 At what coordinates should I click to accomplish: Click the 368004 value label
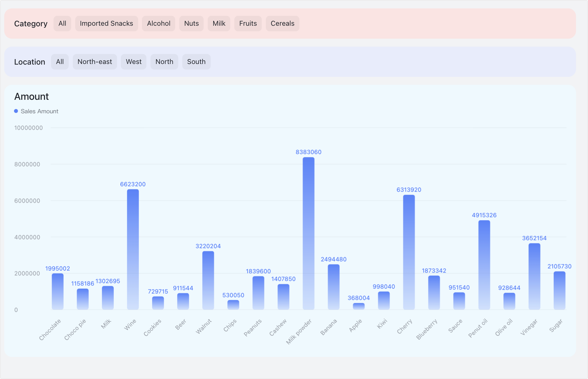point(359,298)
